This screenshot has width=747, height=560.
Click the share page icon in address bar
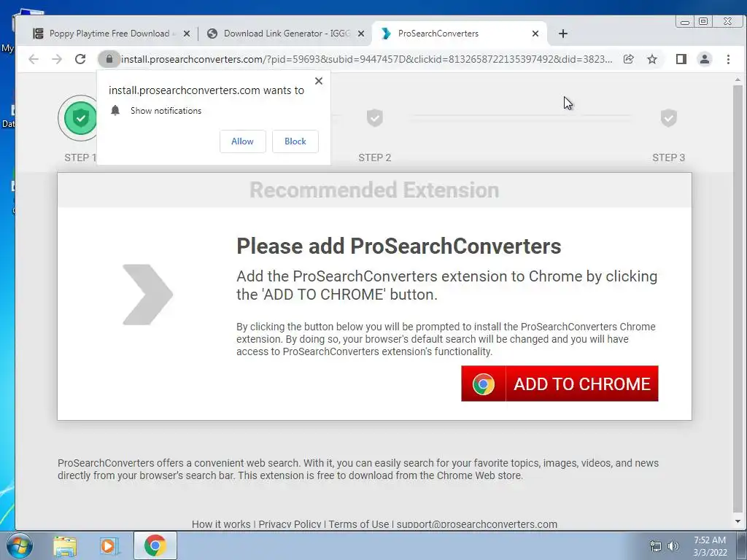628,59
